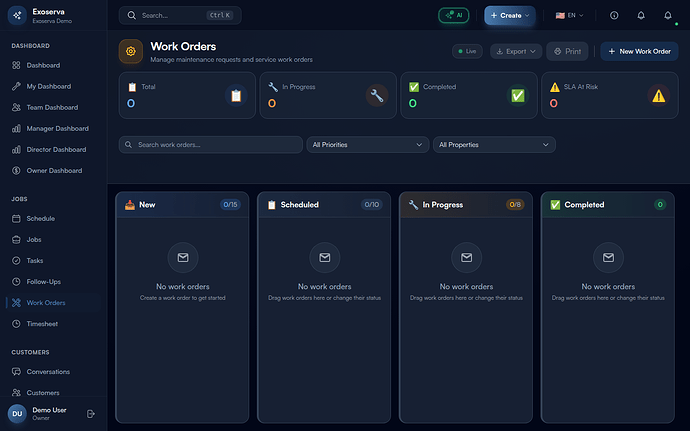
Task: Open the info icon in top bar
Action: [x=613, y=16]
